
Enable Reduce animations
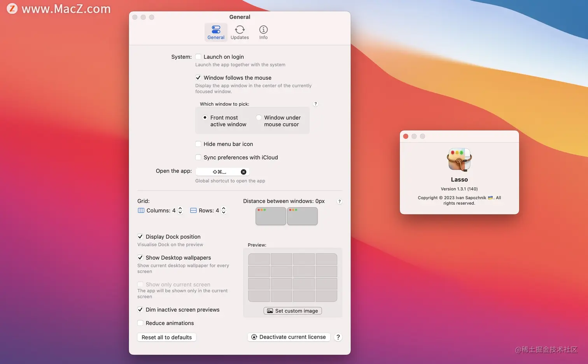coord(140,323)
